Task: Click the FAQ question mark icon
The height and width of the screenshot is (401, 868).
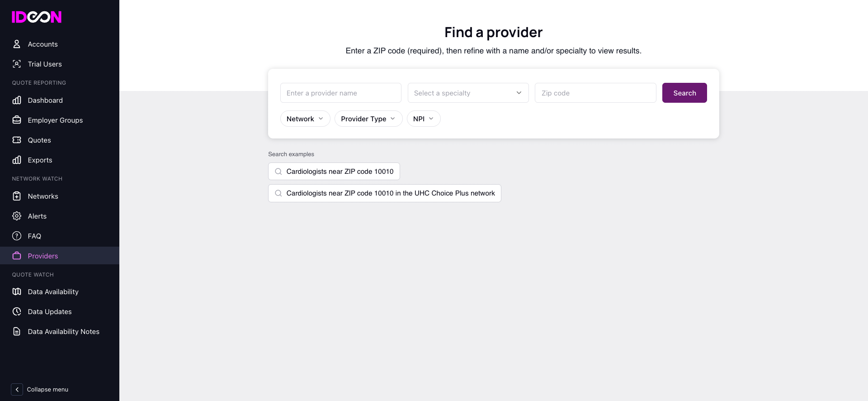Action: 17,236
